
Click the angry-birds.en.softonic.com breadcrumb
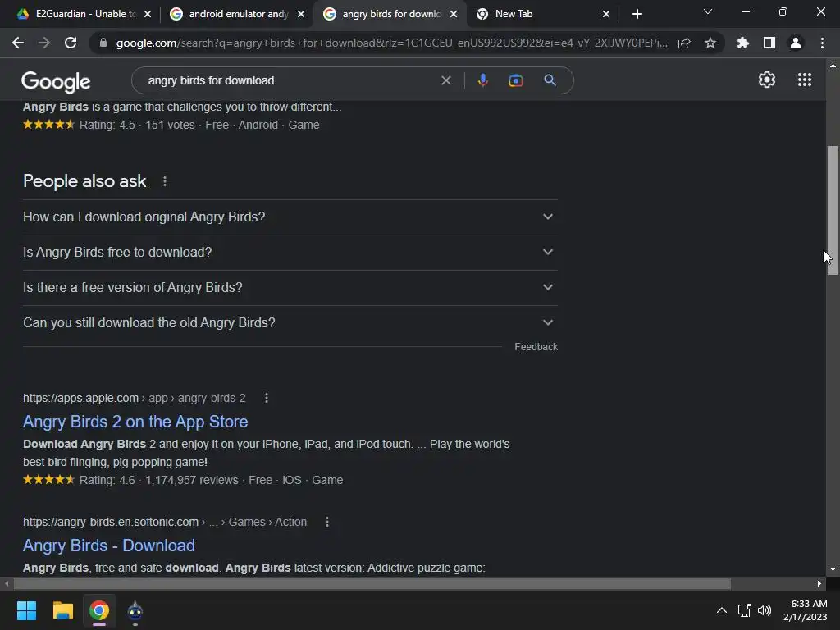[x=164, y=522]
